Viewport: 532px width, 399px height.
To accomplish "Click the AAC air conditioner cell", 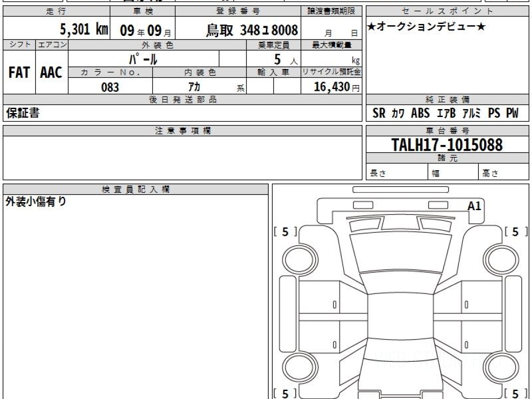I will tap(51, 73).
